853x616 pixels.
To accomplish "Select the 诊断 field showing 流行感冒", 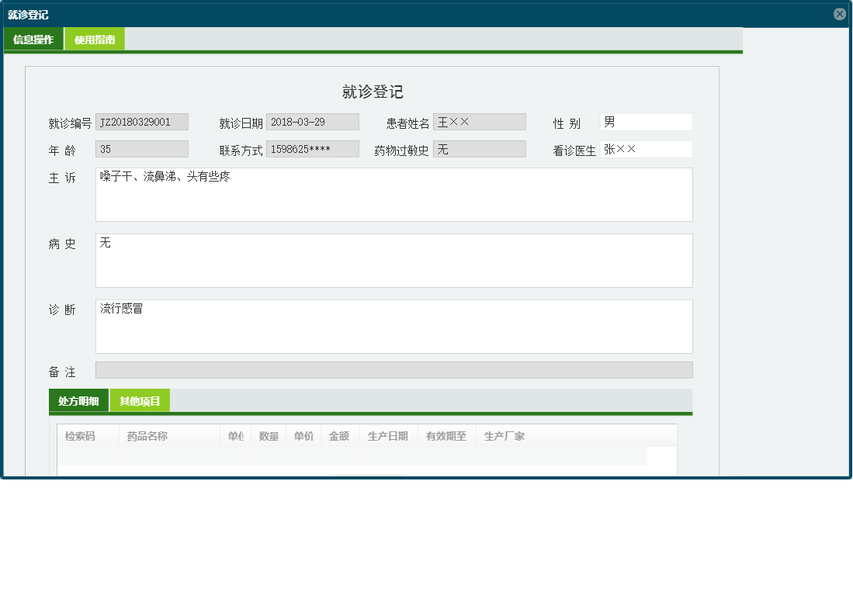I will pyautogui.click(x=394, y=326).
